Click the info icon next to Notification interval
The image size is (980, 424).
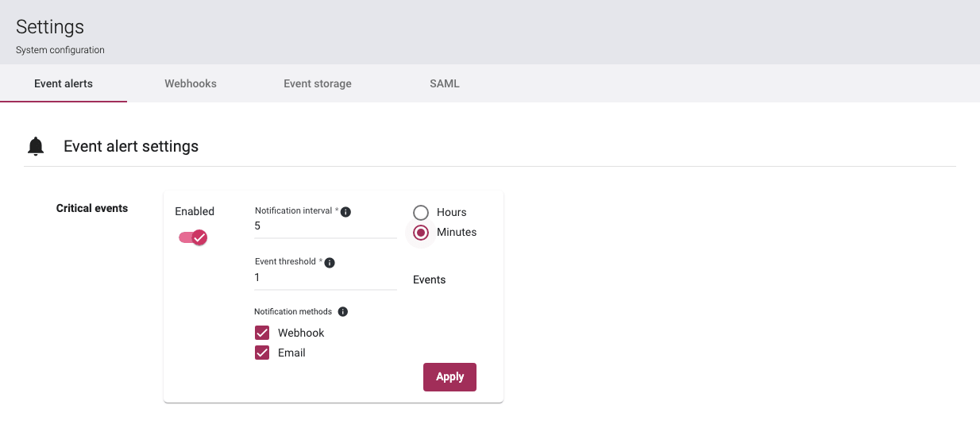[345, 211]
